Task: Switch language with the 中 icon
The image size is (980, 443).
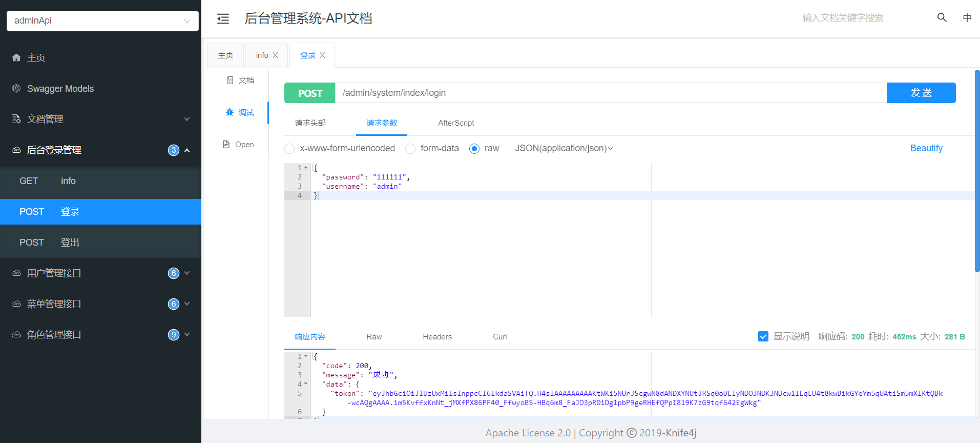Action: click(x=967, y=18)
